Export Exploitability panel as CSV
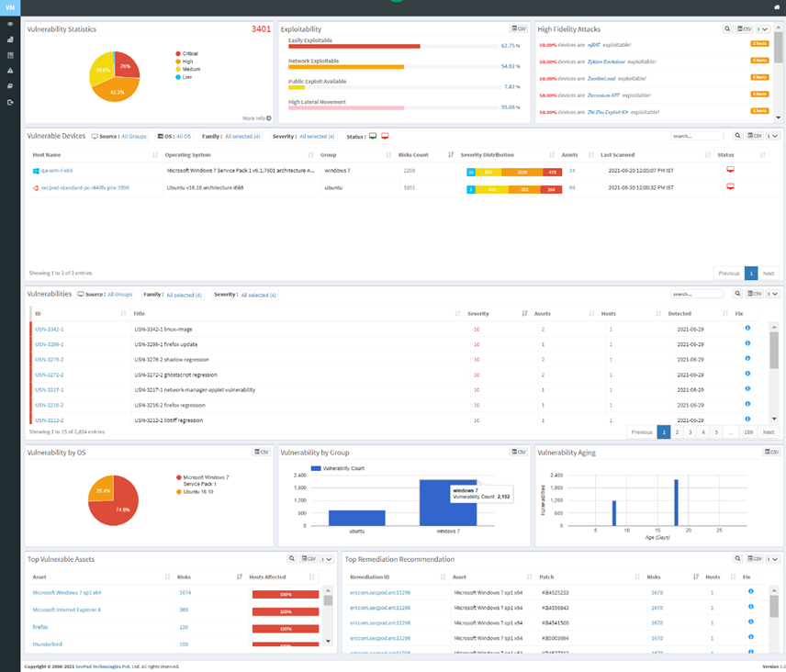 pyautogui.click(x=518, y=29)
